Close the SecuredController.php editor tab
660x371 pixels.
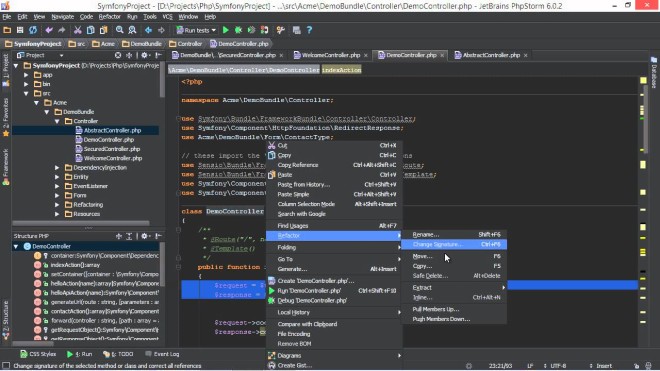[x=281, y=56]
